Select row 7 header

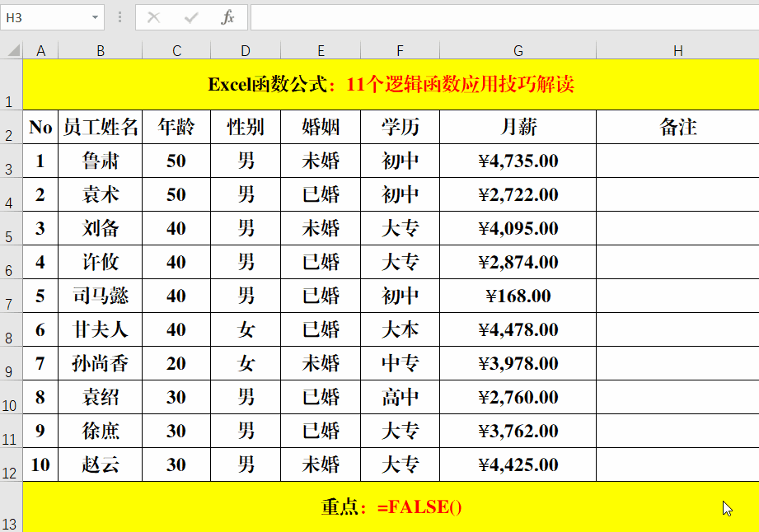[12, 296]
